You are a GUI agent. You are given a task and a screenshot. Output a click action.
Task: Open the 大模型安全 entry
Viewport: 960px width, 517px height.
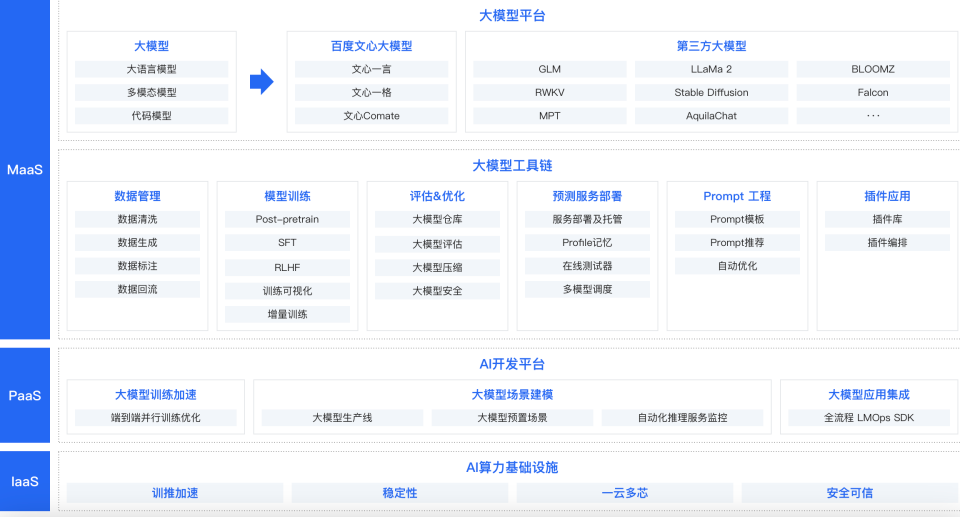(x=437, y=291)
